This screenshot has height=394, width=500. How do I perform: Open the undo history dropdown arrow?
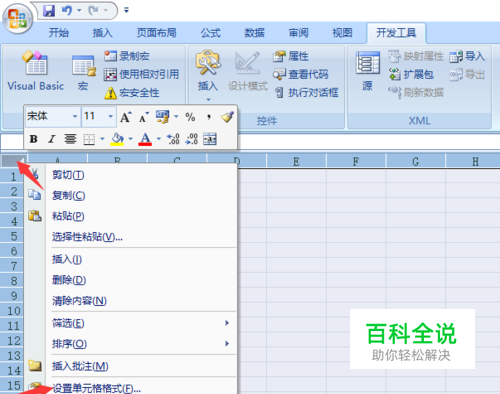click(x=79, y=11)
